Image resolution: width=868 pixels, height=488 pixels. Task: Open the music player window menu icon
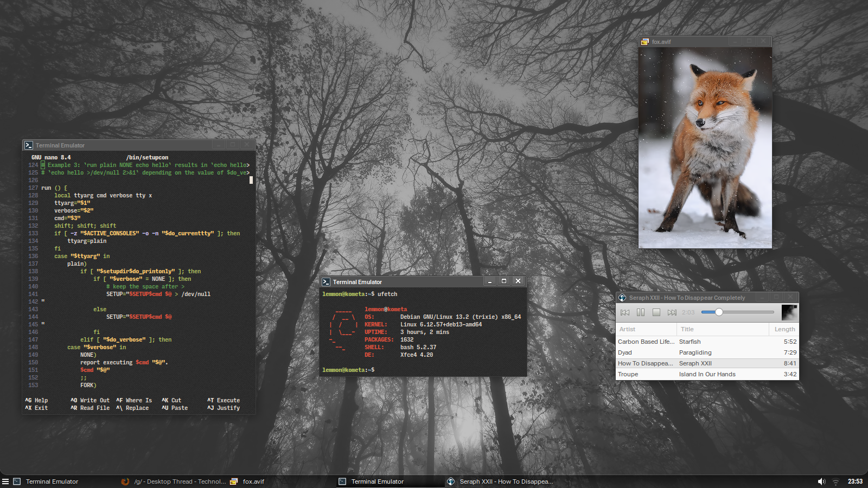click(622, 298)
